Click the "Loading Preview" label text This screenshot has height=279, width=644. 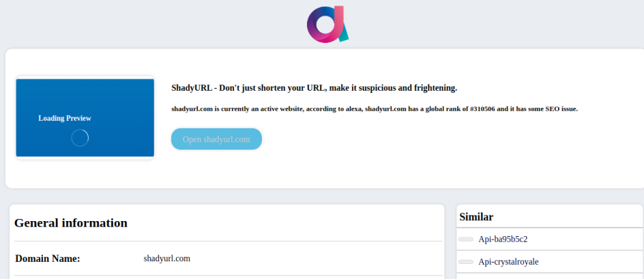click(65, 118)
